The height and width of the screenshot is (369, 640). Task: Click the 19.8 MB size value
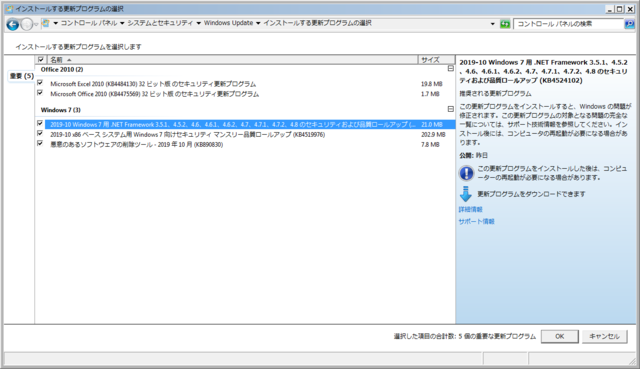431,84
